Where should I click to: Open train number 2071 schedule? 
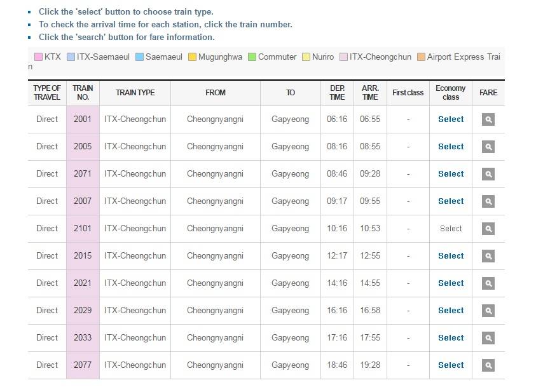83,174
